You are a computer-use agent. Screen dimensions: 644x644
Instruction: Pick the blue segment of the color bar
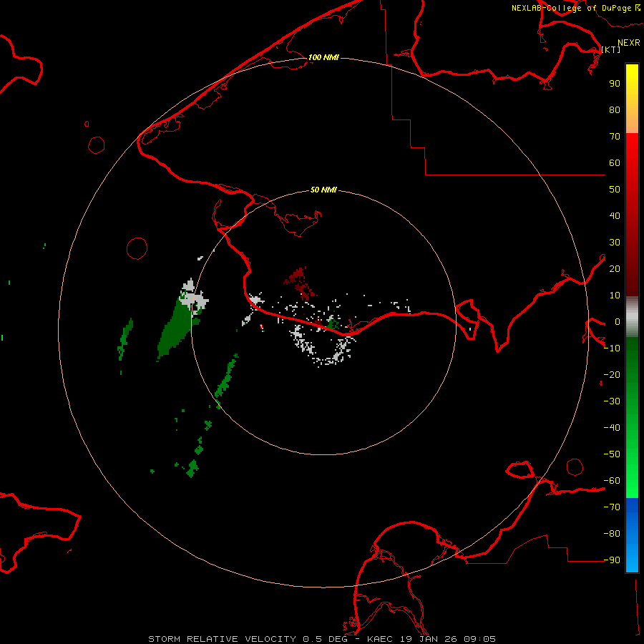coord(632,535)
